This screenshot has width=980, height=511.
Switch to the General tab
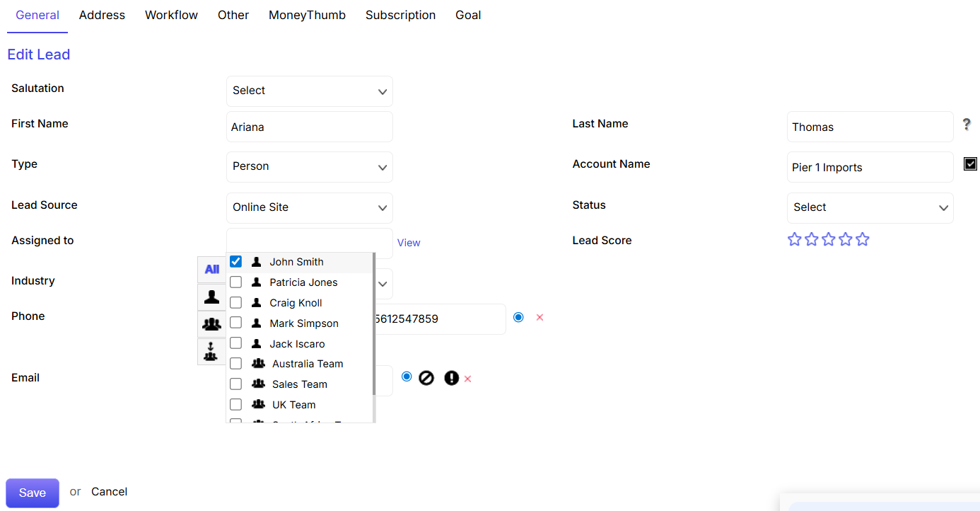pos(37,16)
